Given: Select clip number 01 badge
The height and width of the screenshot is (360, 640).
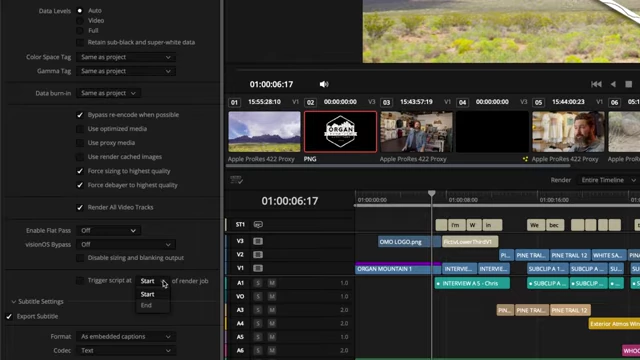Looking at the screenshot, I should 234,102.
